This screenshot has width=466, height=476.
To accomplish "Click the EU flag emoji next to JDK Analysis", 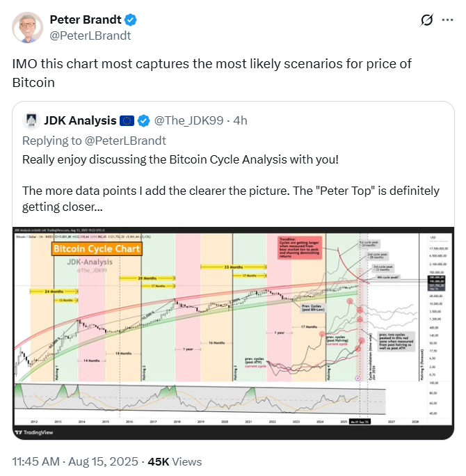I will (127, 121).
